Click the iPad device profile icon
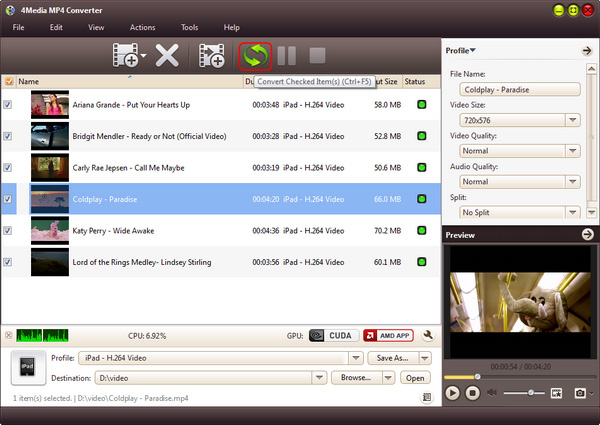The image size is (600, 425). pyautogui.click(x=28, y=367)
